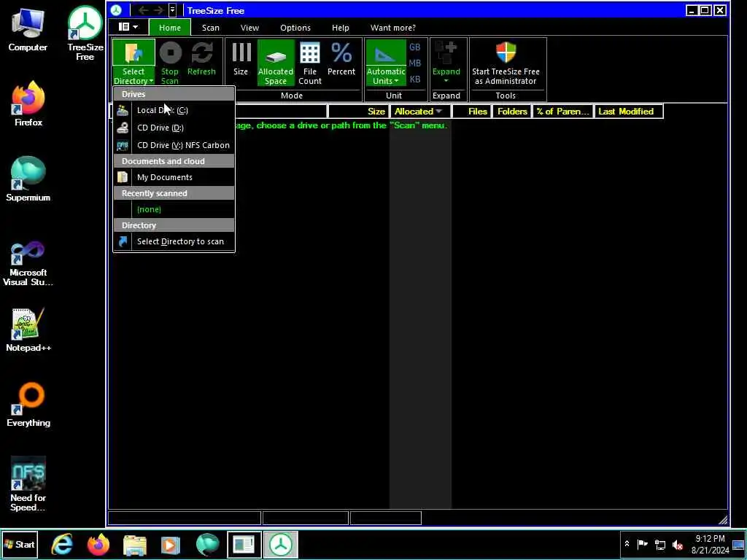Open the Home ribbon tab
747x560 pixels.
point(169,28)
